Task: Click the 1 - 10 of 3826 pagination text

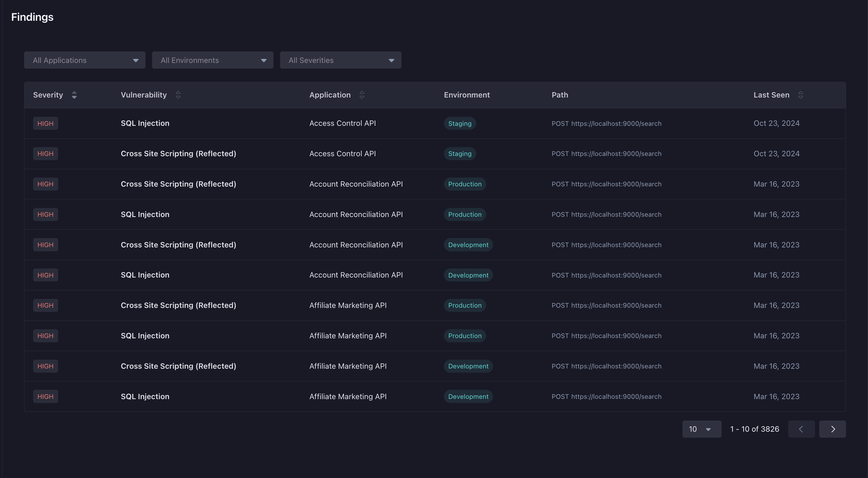Action: tap(754, 429)
